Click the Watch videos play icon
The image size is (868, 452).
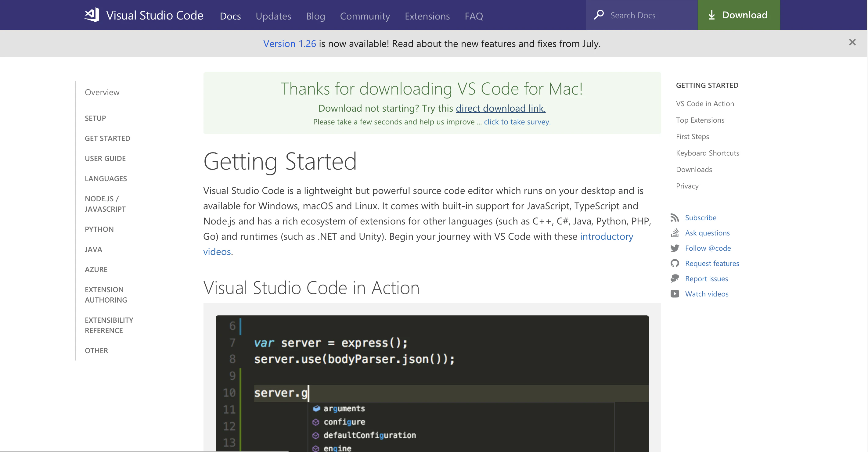(675, 294)
